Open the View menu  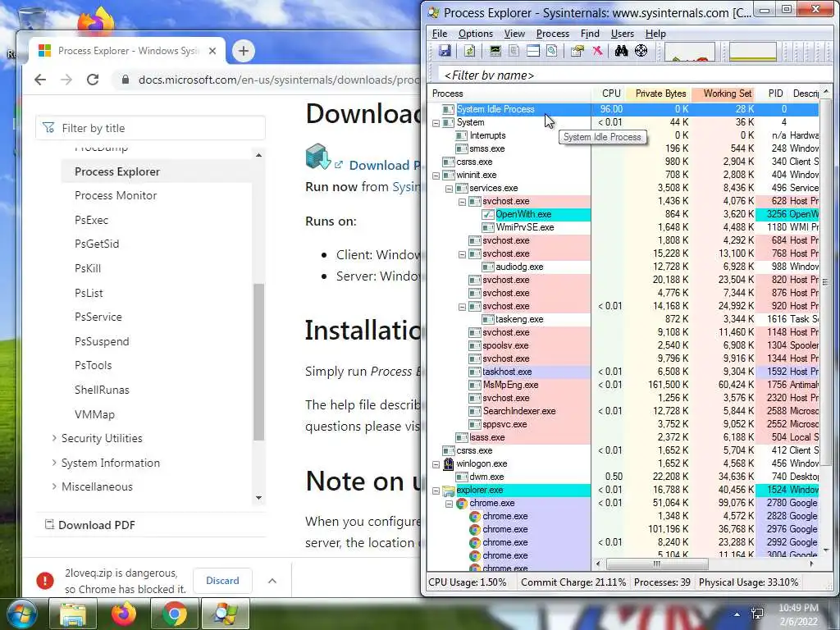tap(514, 33)
